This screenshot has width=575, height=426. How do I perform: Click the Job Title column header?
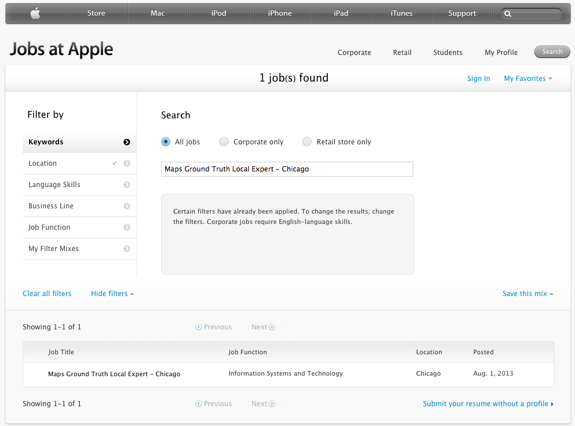click(x=61, y=352)
